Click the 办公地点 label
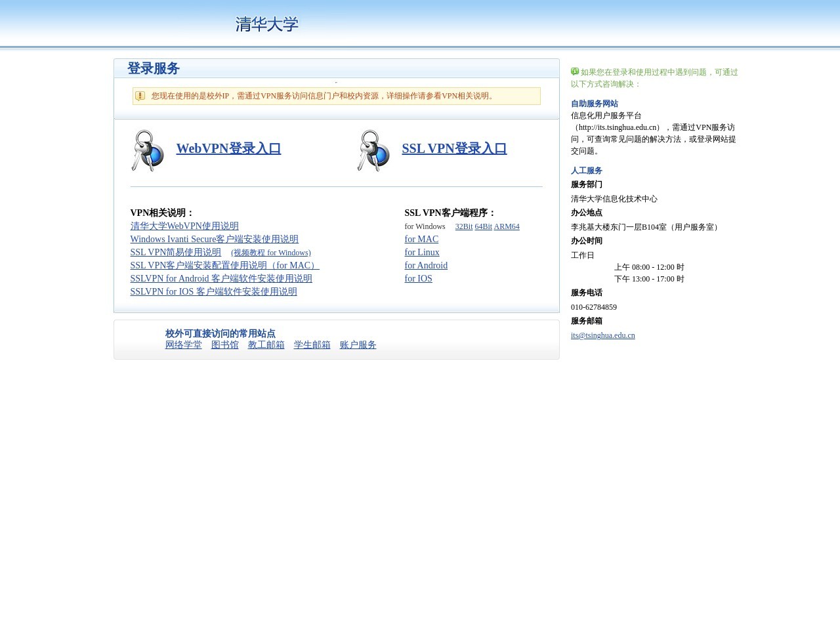 click(x=587, y=213)
